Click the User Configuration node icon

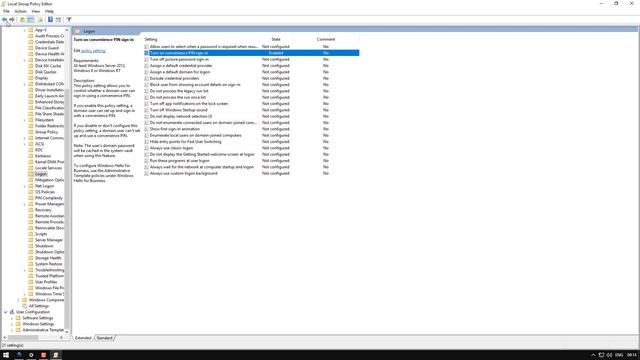[x=12, y=312]
